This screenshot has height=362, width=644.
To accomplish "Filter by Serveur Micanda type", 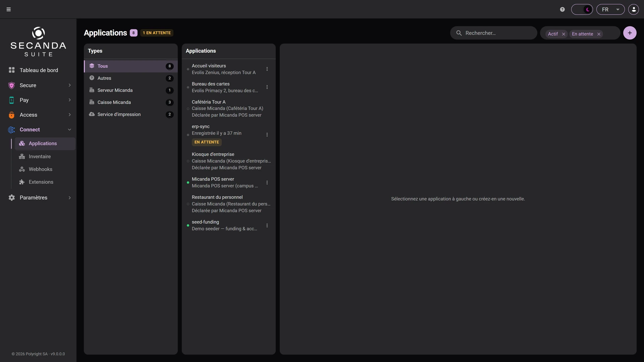I will click(x=131, y=90).
